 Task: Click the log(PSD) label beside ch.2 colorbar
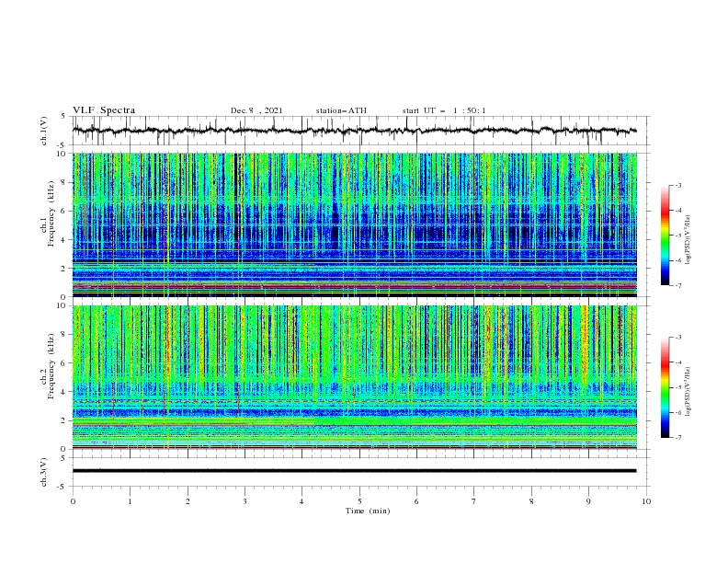pos(688,392)
